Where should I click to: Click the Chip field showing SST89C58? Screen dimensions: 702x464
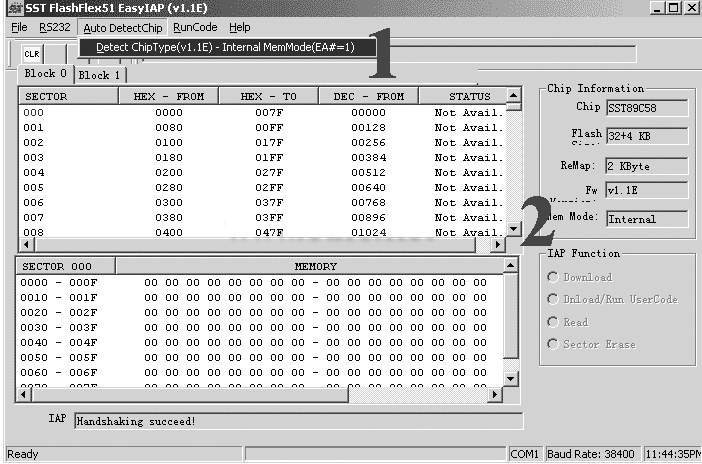(x=647, y=107)
